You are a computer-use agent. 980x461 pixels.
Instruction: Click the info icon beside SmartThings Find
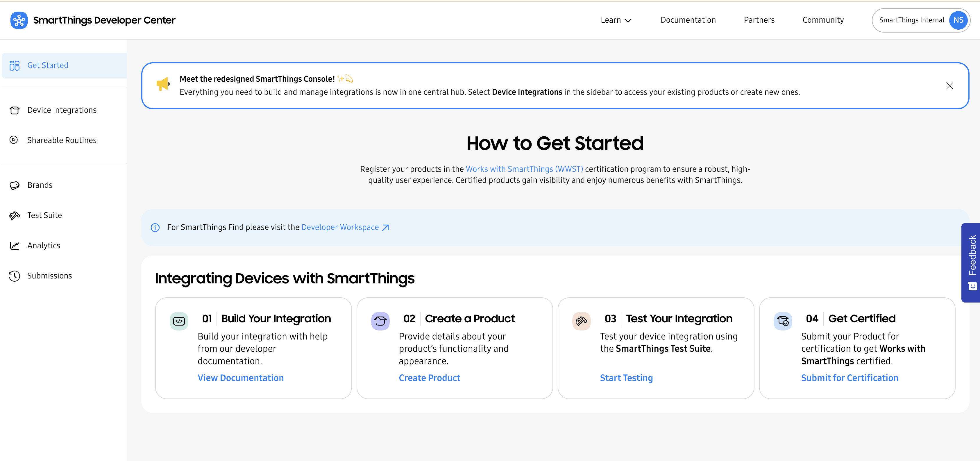[155, 228]
